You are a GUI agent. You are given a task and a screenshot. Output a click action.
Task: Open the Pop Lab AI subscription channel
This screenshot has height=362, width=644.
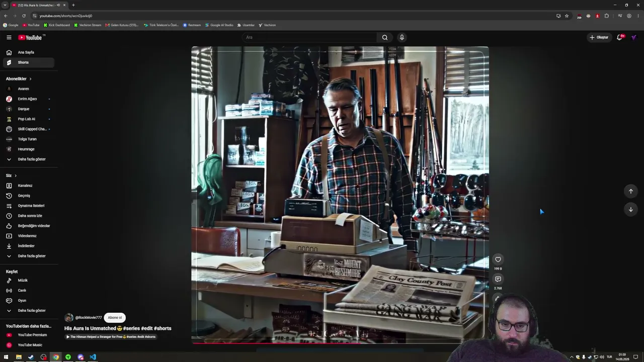28,119
